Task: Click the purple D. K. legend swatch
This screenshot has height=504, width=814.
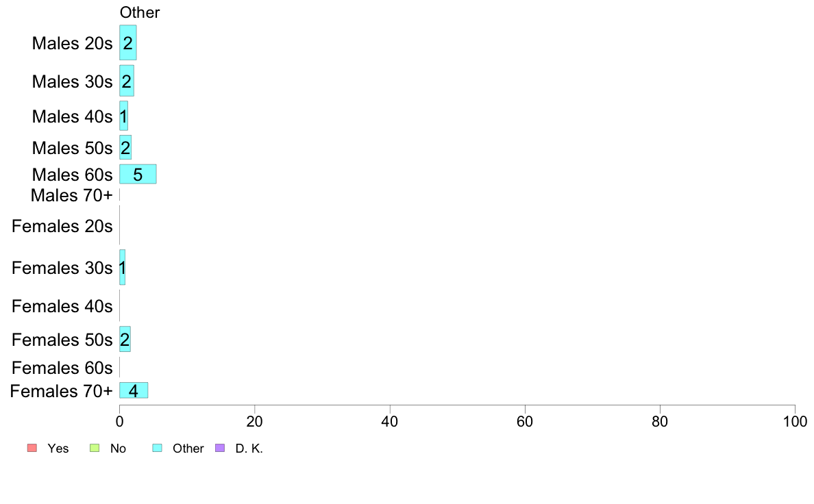Action: (220, 448)
